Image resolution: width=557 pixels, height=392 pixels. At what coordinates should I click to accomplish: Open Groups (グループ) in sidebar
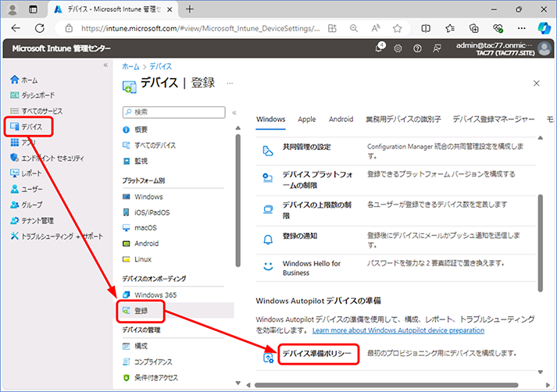point(27,205)
